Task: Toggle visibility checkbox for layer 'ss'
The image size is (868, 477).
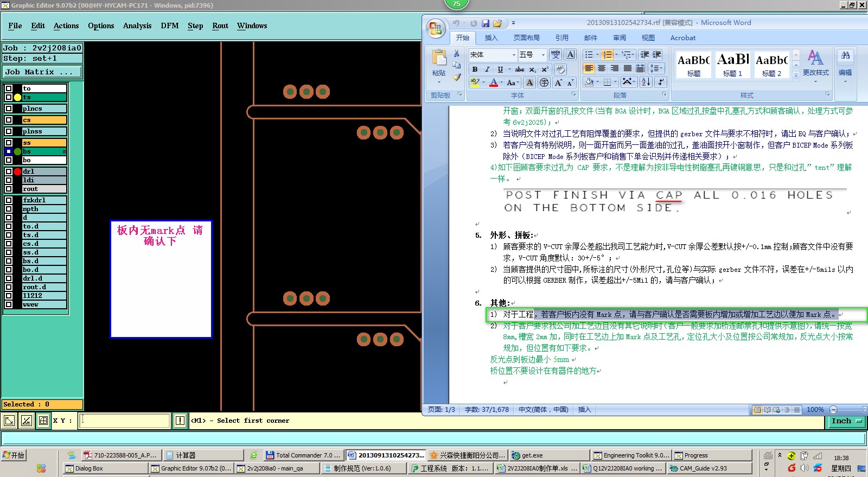Action: click(9, 143)
